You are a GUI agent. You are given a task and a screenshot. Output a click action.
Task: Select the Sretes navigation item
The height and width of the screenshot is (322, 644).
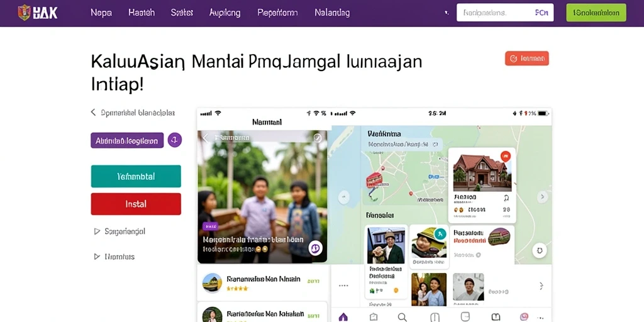coord(182,13)
